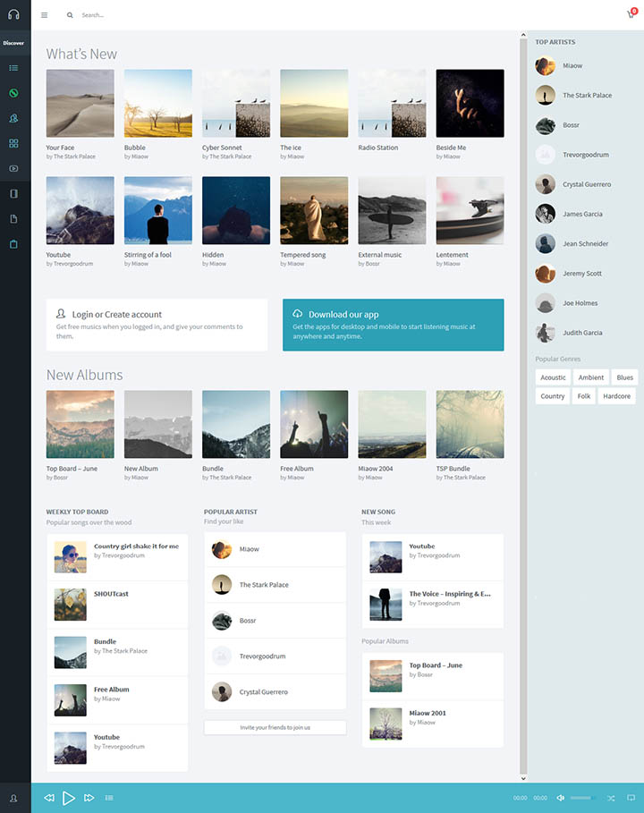Toggle shuffle in the player bar

[611, 798]
